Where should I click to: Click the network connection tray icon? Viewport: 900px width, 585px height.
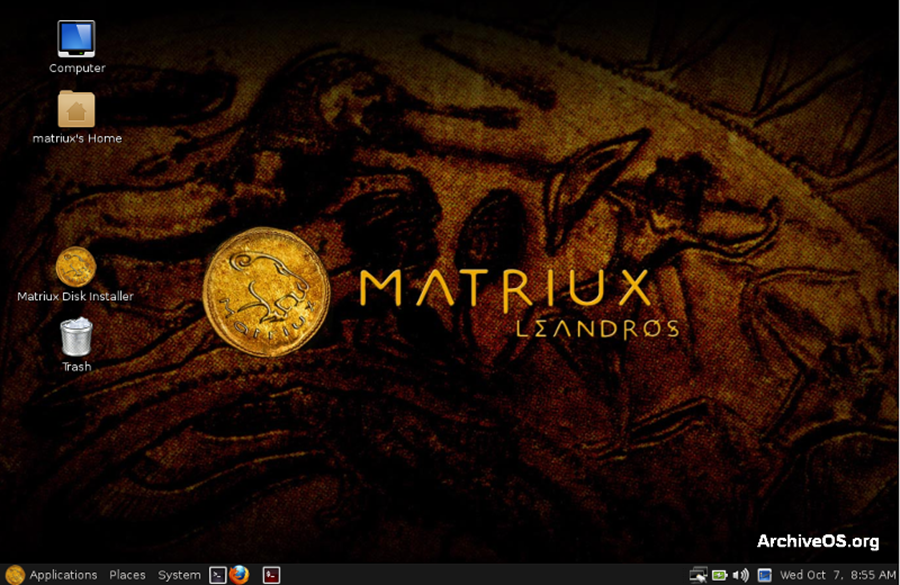(698, 575)
